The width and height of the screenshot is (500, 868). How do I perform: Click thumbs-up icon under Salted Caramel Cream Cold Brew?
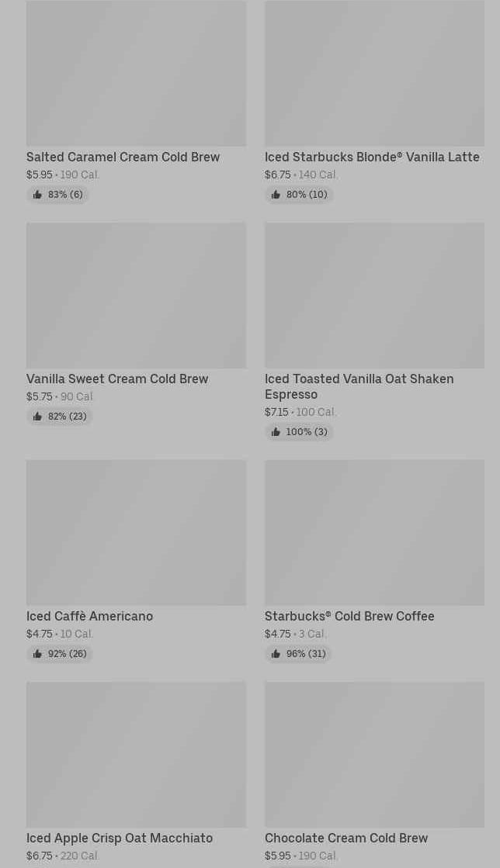point(37,195)
